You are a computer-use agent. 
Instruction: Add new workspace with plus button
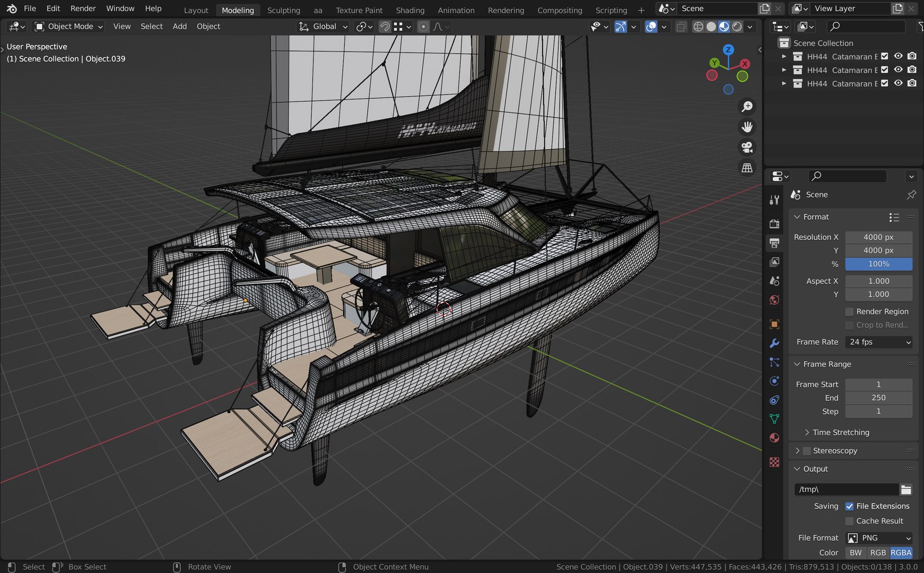(641, 10)
